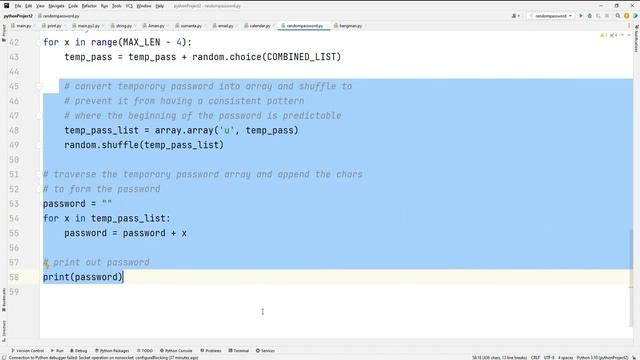Open the 4 spaces indent settings
This screenshot has width=640, height=360.
point(566,358)
